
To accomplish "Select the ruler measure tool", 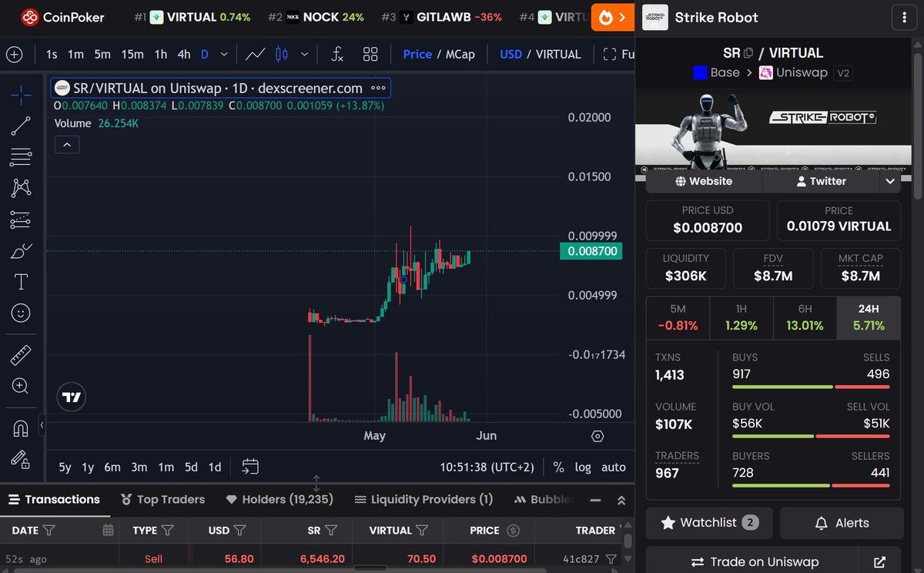I will [21, 355].
